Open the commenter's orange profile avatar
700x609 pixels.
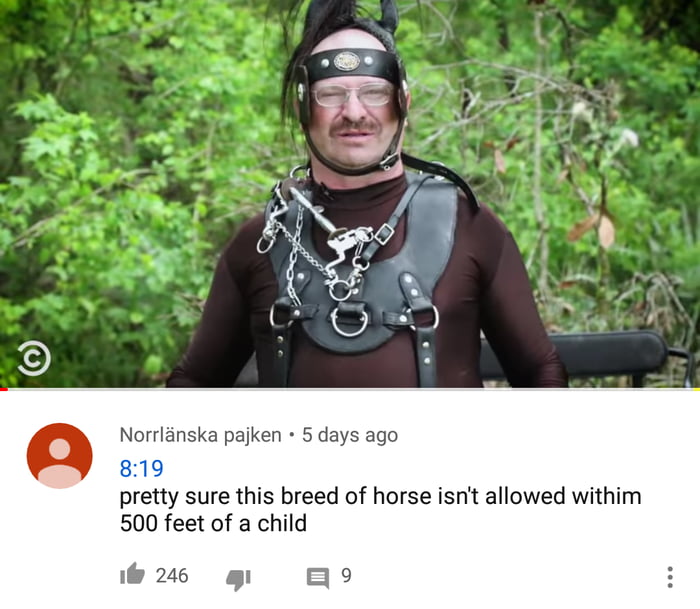[59, 455]
